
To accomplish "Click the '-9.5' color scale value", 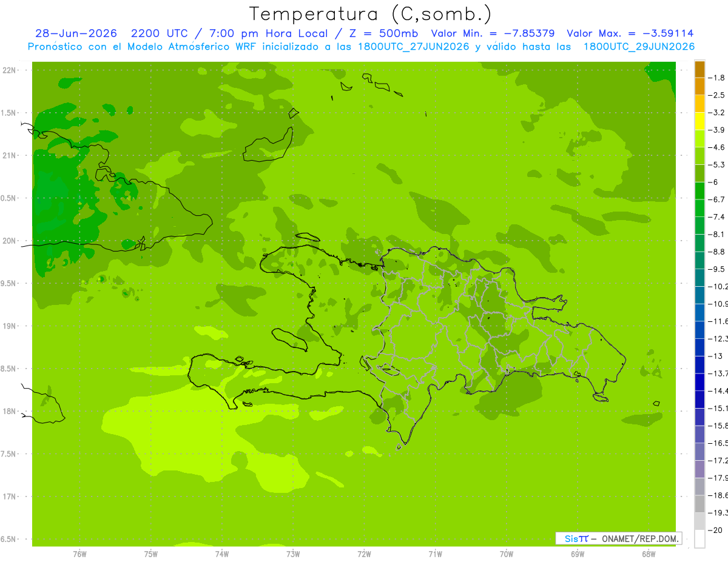I will tap(716, 269).
